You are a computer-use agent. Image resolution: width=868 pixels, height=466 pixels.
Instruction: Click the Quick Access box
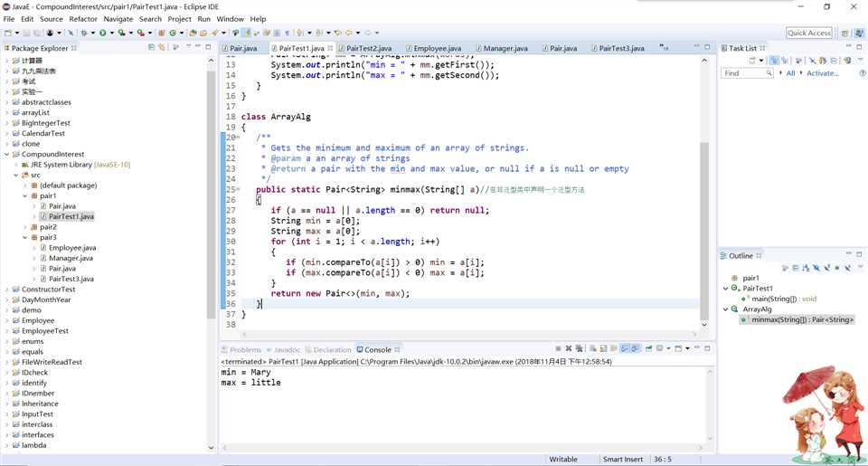tap(808, 33)
